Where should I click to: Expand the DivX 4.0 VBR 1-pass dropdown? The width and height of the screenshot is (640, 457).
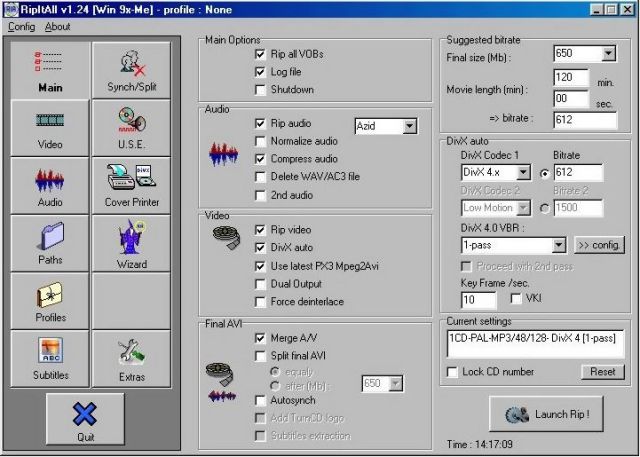tap(558, 244)
